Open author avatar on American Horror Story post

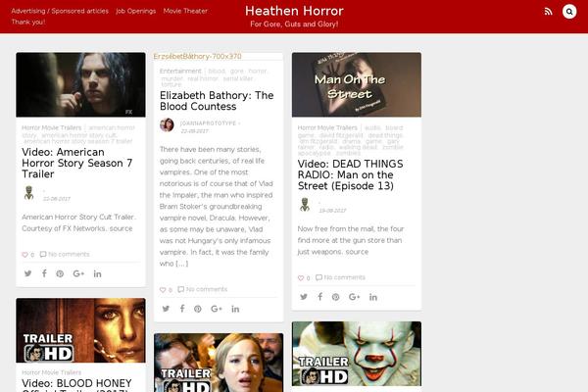point(28,193)
